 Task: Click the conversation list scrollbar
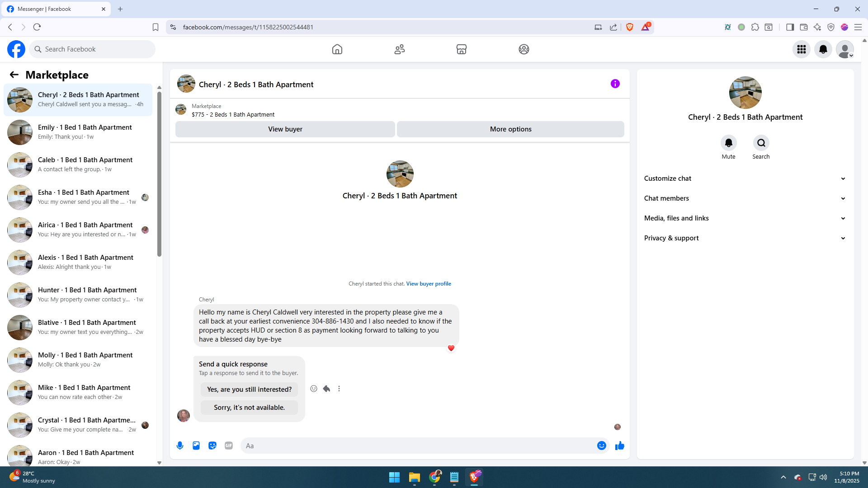pyautogui.click(x=159, y=174)
